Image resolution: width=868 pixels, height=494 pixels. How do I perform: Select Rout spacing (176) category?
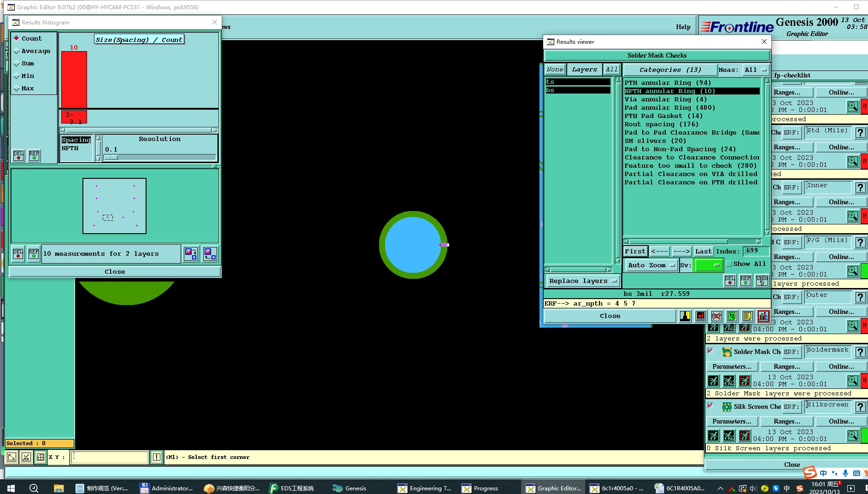point(692,124)
